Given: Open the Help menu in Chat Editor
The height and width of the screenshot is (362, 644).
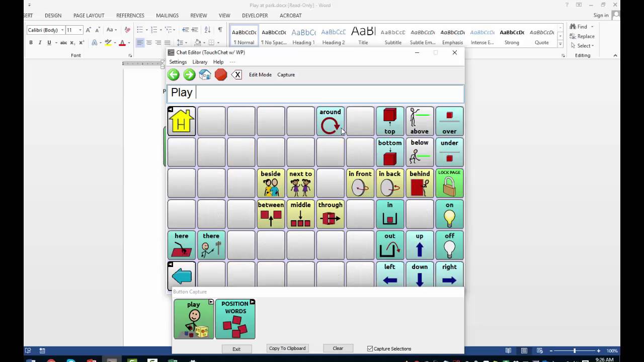Looking at the screenshot, I should click(218, 62).
